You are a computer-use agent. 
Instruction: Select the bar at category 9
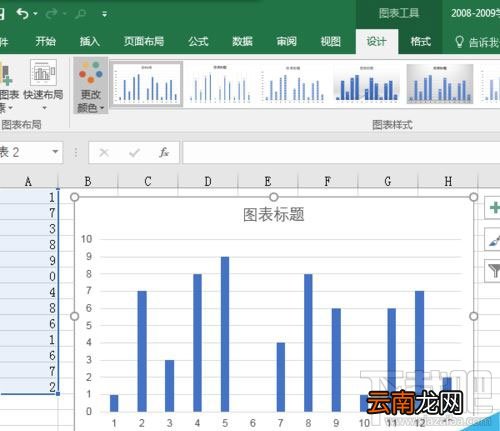(336, 360)
